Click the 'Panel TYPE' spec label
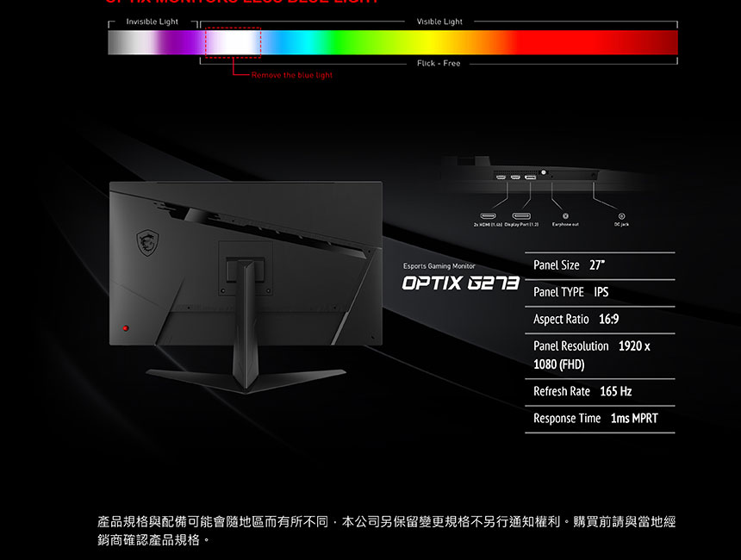This screenshot has width=741, height=560. tap(558, 292)
